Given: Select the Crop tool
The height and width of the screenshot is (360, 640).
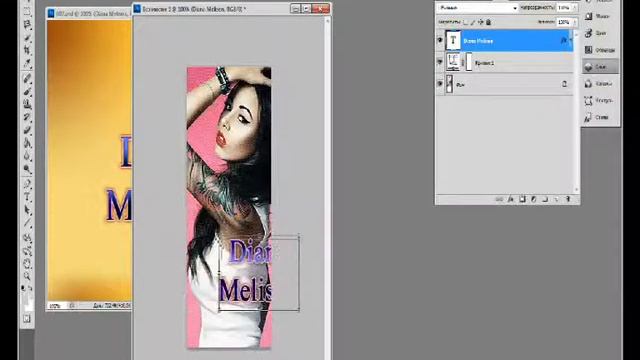Looking at the screenshot, I should 27,50.
